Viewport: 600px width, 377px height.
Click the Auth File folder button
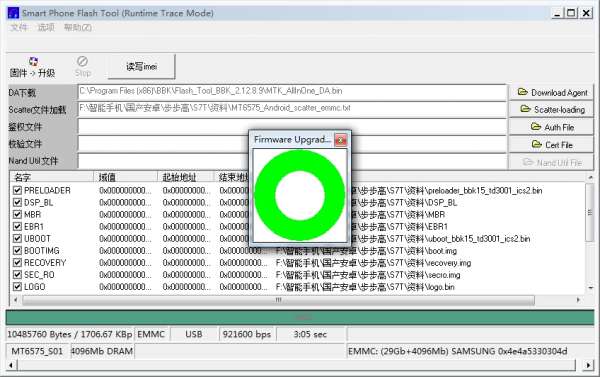[551, 127]
